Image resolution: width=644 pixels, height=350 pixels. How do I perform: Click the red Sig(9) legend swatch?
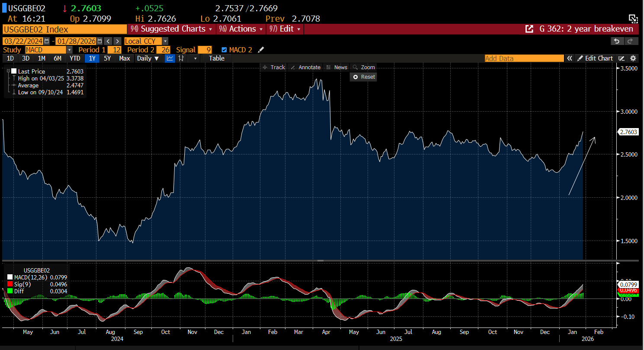point(10,284)
